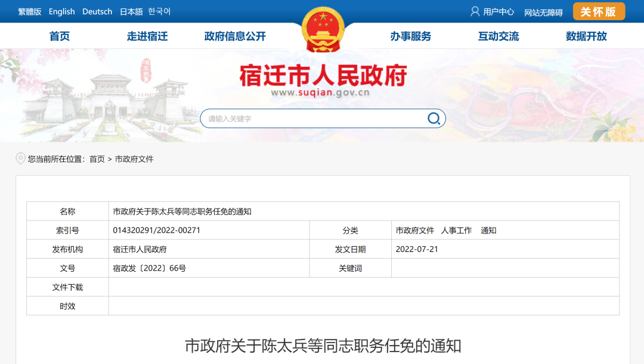Click the 发文日期 label cell
This screenshot has height=364, width=644.
coord(351,250)
